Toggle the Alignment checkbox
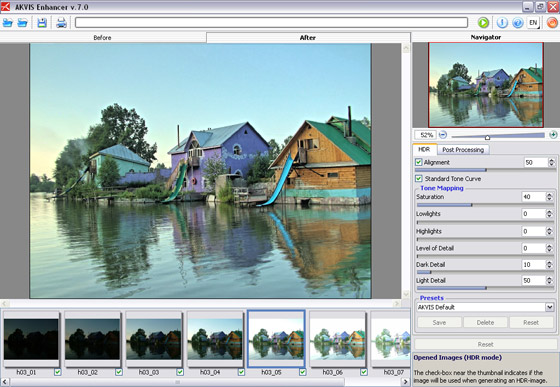Image resolution: width=560 pixels, height=387 pixels. (419, 162)
